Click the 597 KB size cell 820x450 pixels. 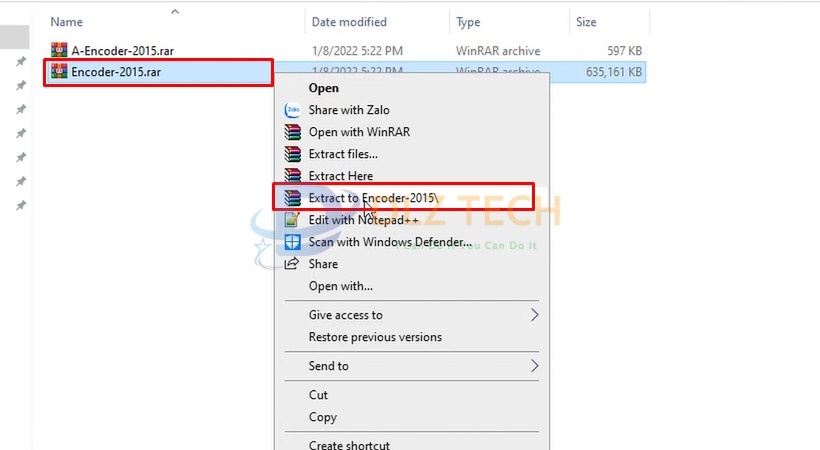click(624, 51)
